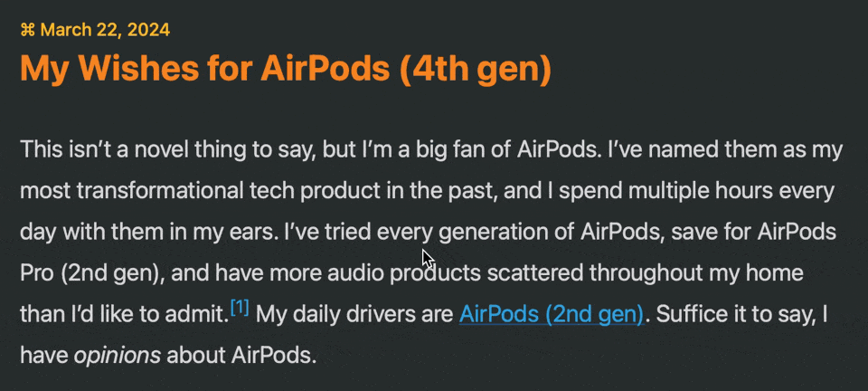Open the March 22, 2024 date link
Image resolution: width=868 pixels, height=391 pixels.
click(105, 30)
